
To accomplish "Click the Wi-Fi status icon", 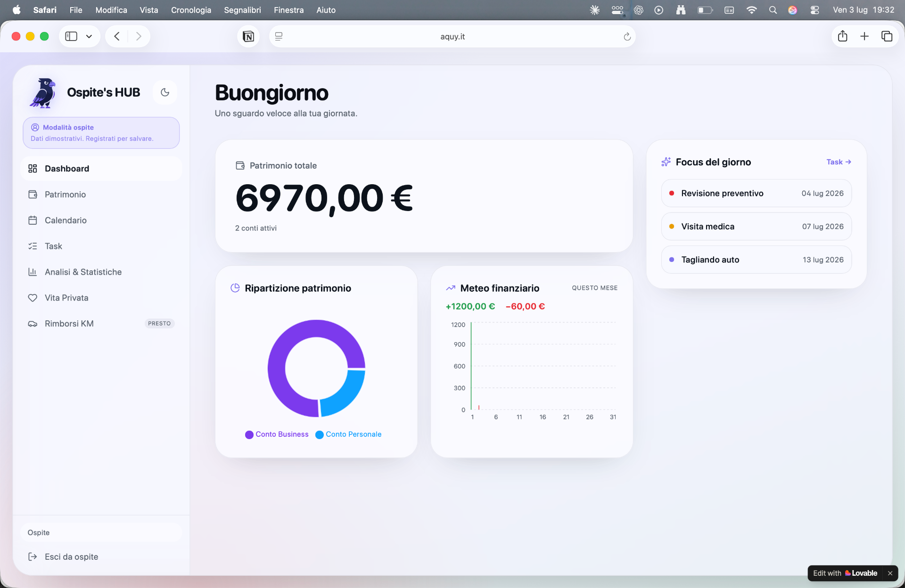I will click(x=752, y=10).
